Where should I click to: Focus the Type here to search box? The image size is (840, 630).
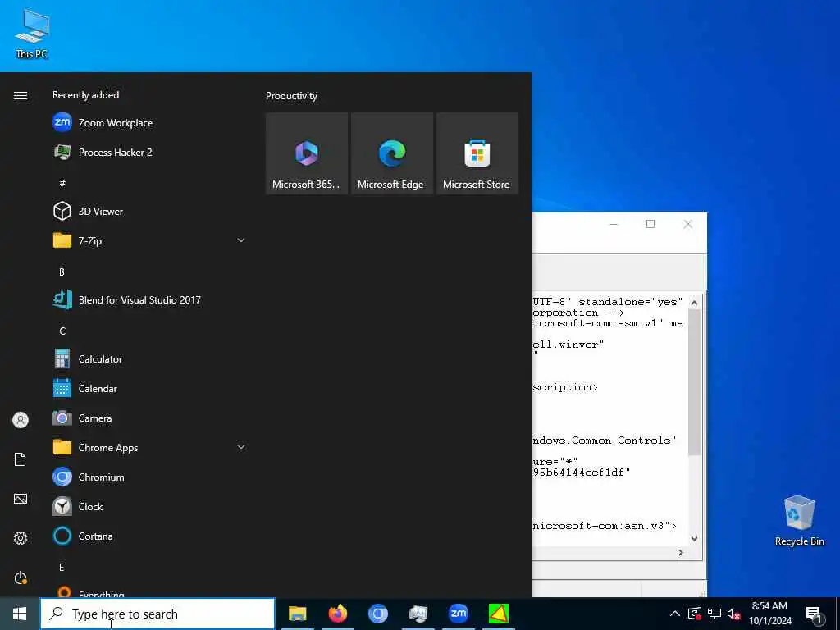[x=157, y=614]
